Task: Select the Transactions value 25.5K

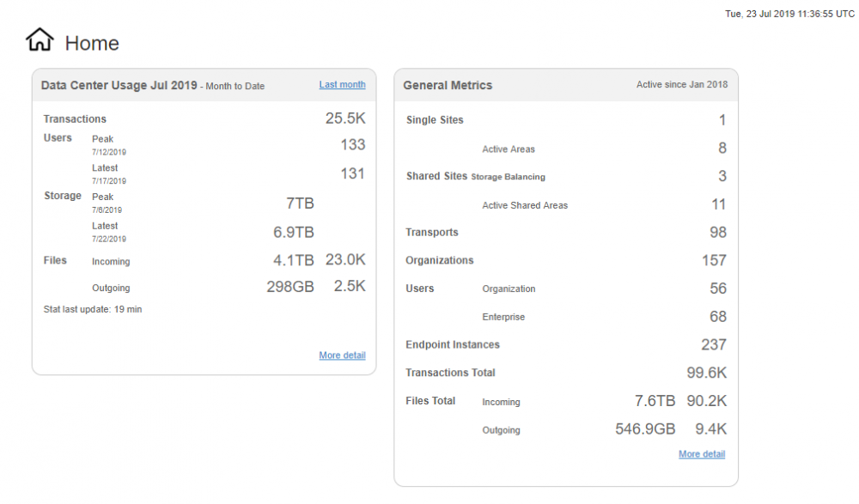Action: [x=345, y=119]
